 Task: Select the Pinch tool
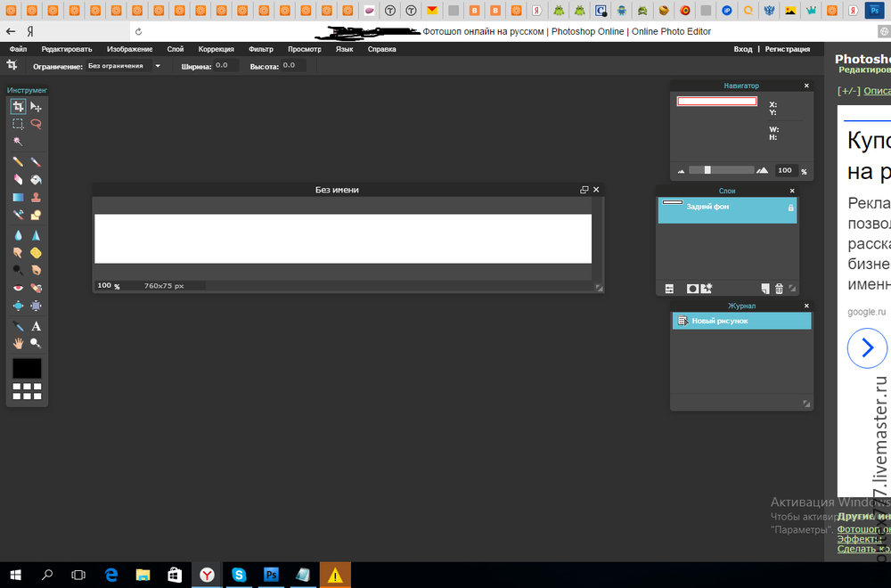tap(36, 306)
